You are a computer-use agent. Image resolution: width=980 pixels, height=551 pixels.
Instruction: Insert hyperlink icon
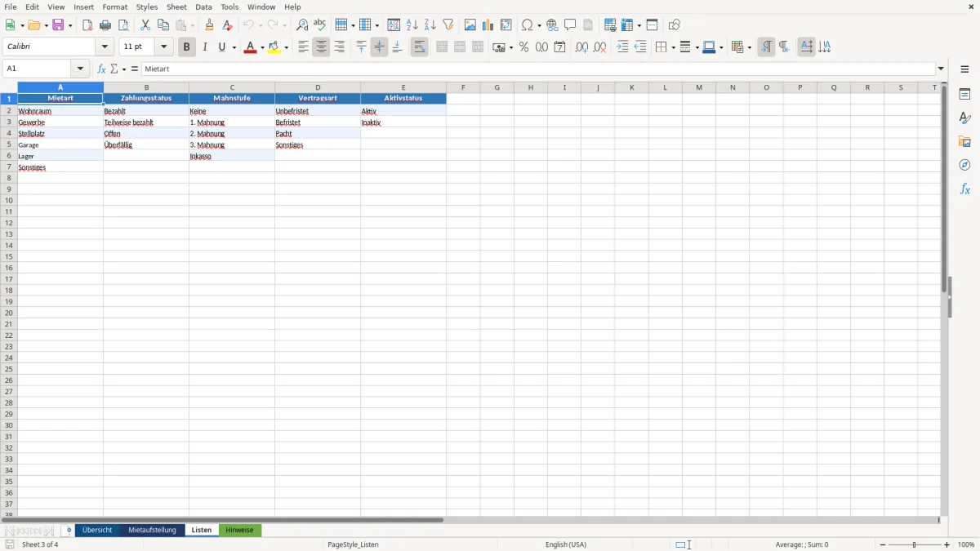[x=552, y=25]
